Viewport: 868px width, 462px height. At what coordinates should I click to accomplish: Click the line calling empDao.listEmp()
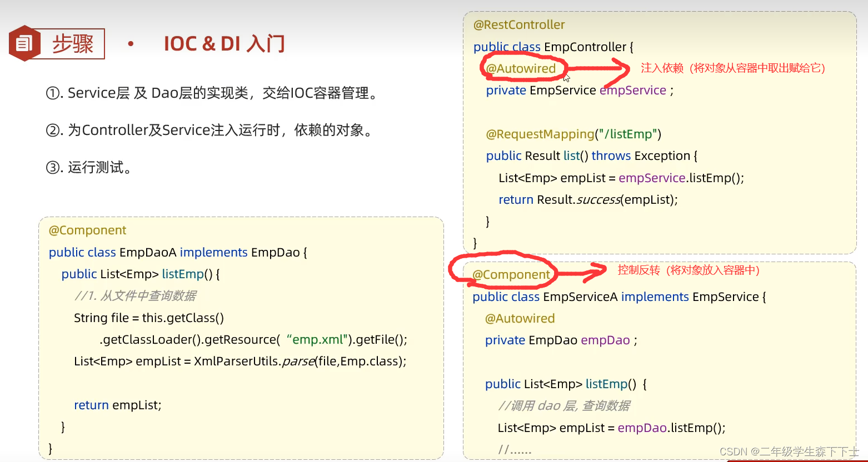612,428
